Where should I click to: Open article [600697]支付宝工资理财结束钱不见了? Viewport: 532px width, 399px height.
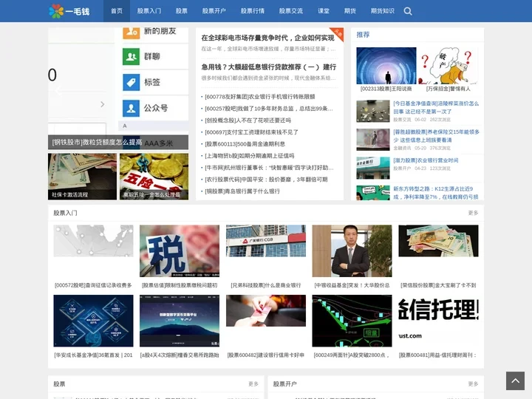click(x=251, y=132)
